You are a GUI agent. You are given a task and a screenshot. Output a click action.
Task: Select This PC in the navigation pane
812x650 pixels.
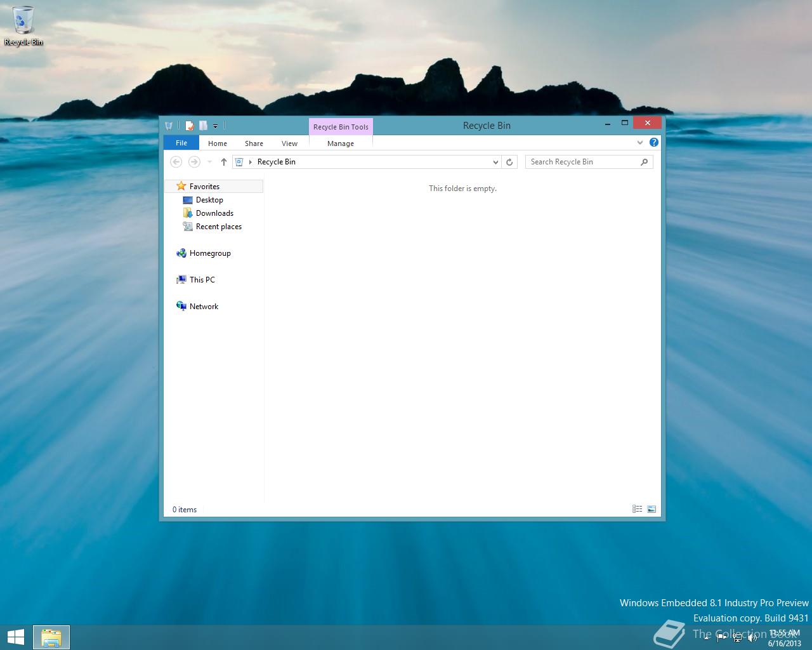point(202,280)
